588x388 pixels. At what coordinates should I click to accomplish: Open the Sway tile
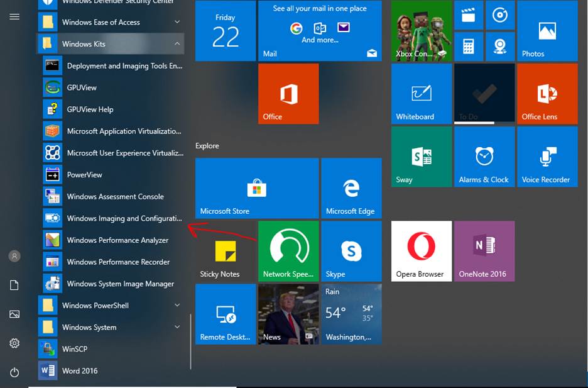pos(422,157)
